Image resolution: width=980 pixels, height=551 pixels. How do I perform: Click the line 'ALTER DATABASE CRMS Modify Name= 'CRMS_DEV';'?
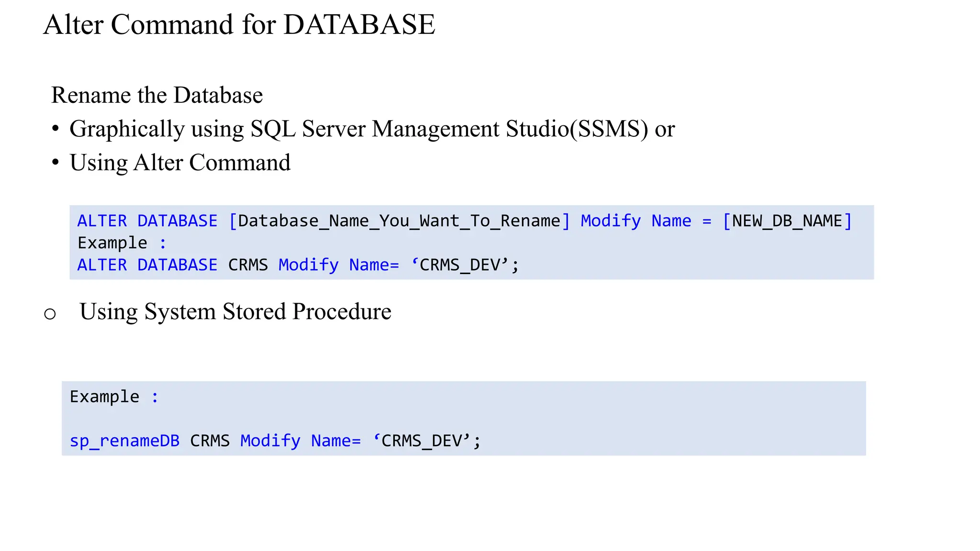point(298,265)
